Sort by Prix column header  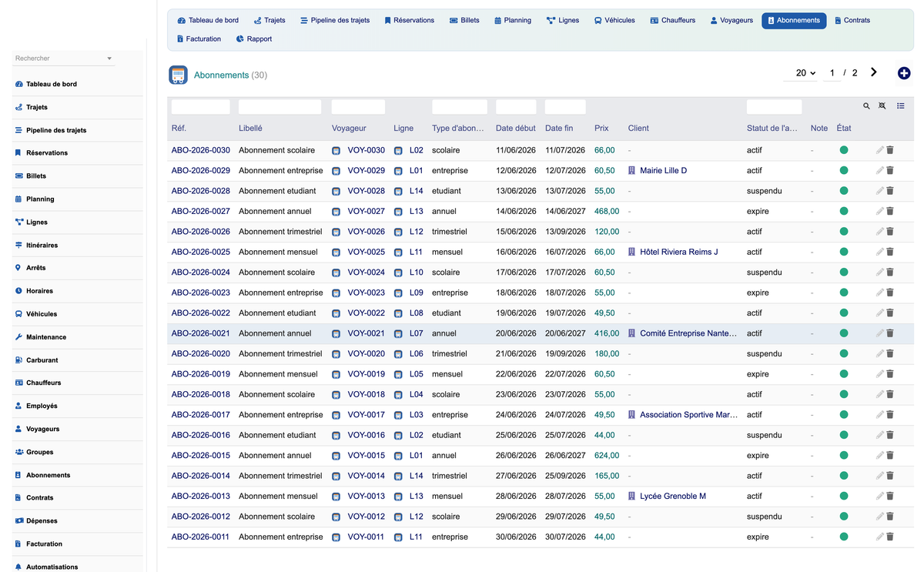tap(601, 129)
